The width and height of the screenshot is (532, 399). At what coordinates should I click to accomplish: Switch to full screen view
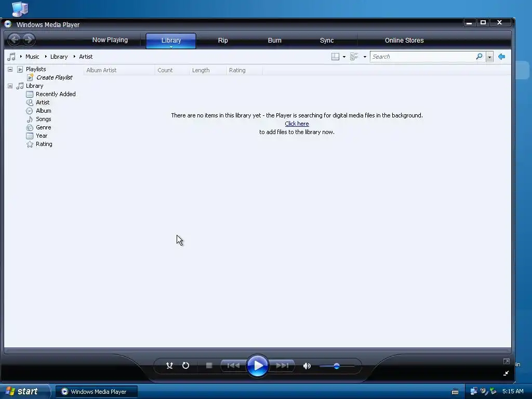[x=506, y=362]
